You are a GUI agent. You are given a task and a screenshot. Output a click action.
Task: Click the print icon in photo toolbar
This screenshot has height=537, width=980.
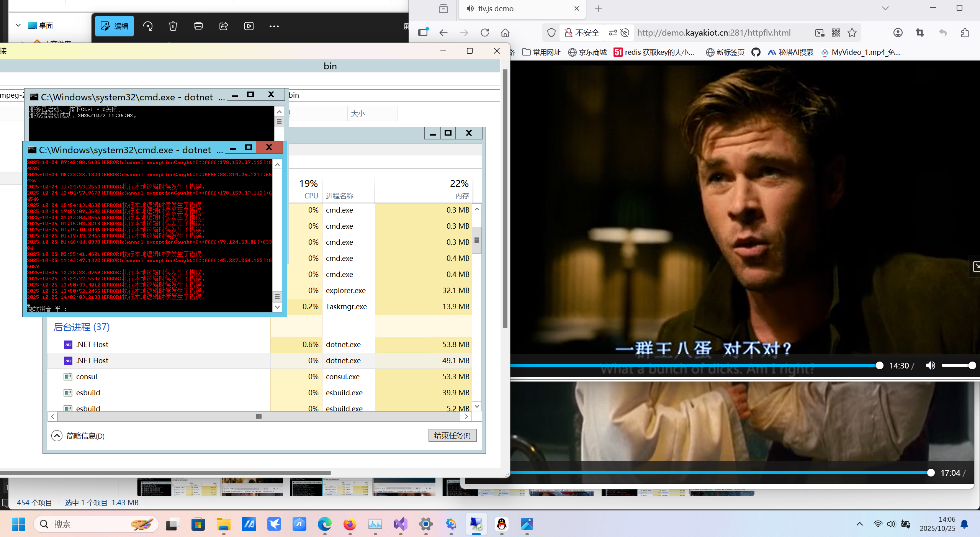coord(198,26)
